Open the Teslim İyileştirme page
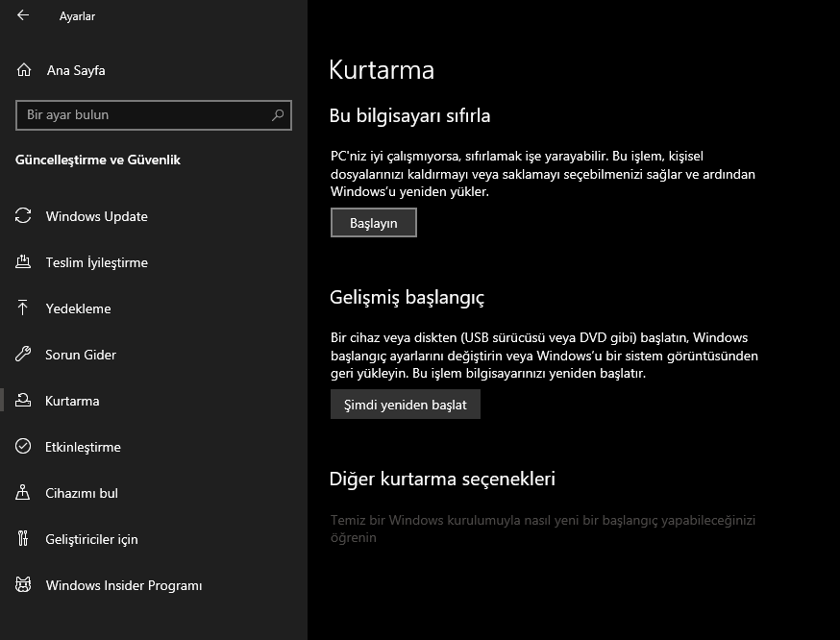Viewport: 840px width, 640px height. click(154, 262)
